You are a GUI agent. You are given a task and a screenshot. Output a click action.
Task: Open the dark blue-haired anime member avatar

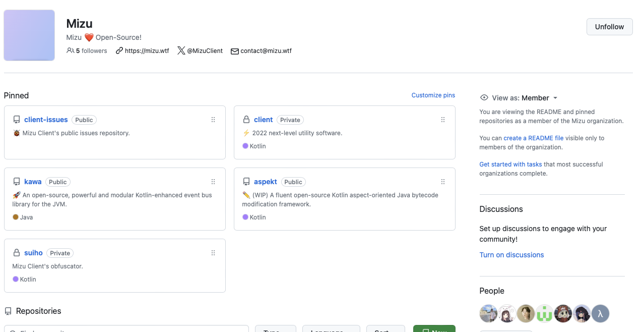[x=582, y=314]
